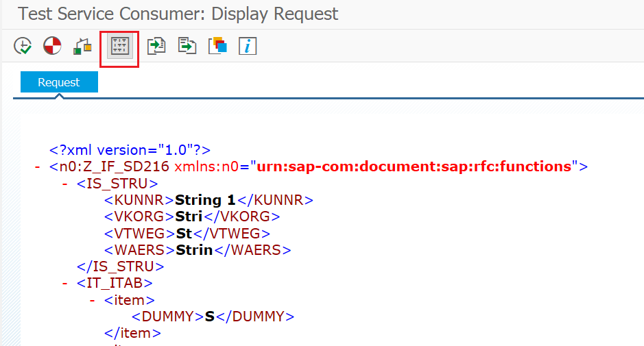
Task: Click the load document icon with inward arrow
Action: pyautogui.click(x=156, y=45)
